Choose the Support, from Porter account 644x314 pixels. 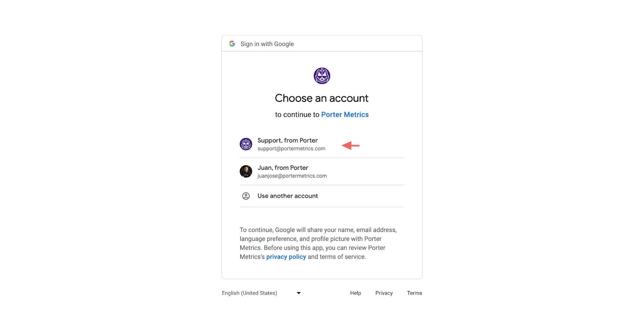click(x=322, y=144)
